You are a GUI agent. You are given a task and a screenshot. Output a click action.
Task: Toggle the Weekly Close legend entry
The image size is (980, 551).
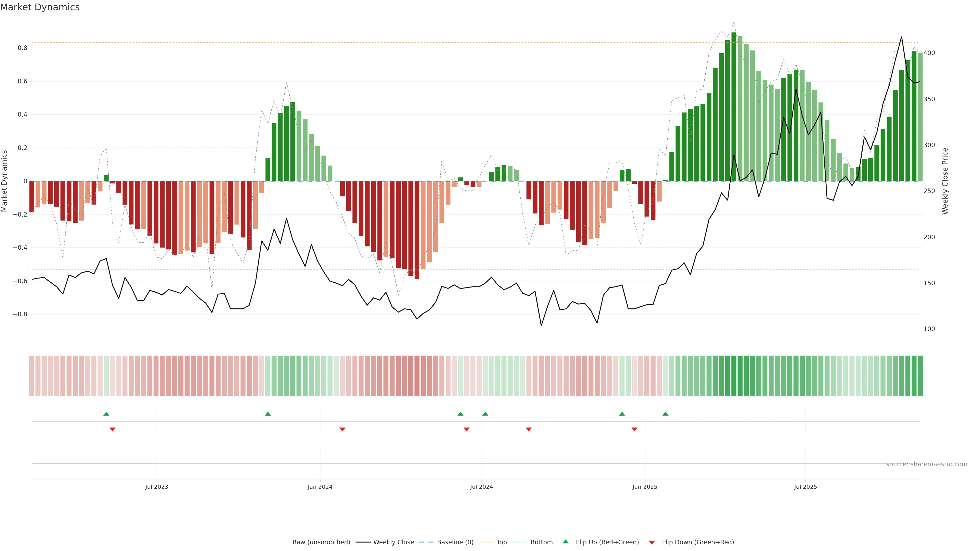pos(393,542)
